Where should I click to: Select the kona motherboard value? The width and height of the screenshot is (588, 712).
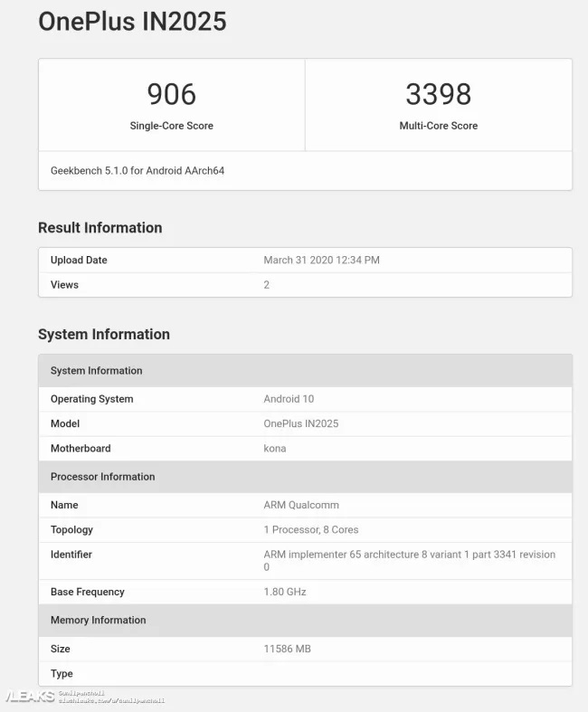click(275, 449)
